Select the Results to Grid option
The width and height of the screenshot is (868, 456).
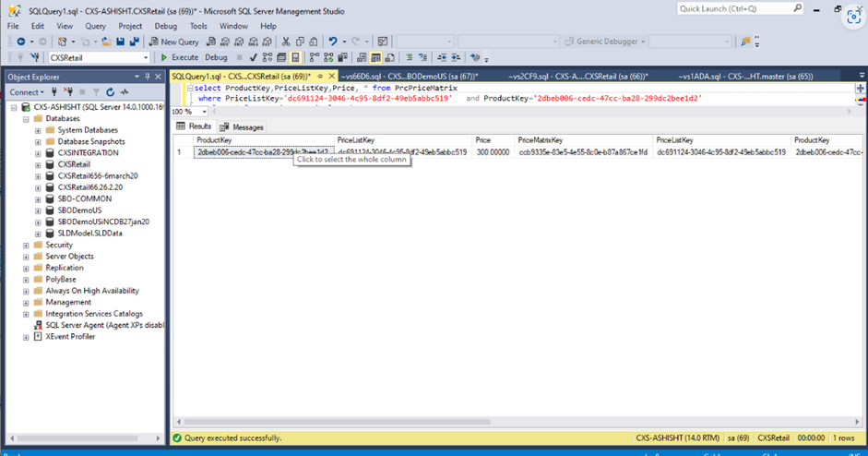(375, 57)
